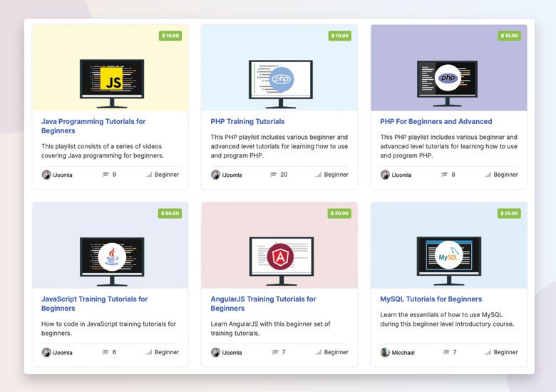Click graduation cap icon on MySQL card
This screenshot has height=392, width=556.
click(x=446, y=352)
